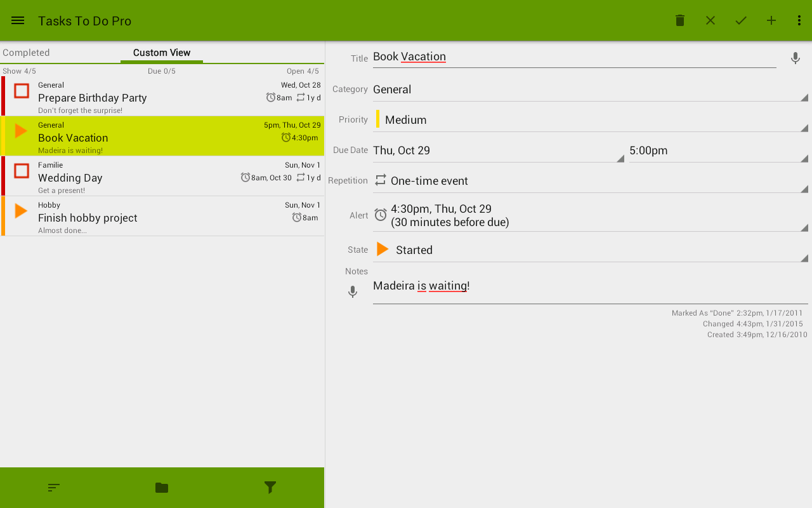Check off the Prepare Birthday Party task
This screenshot has height=508, width=812.
click(20, 91)
